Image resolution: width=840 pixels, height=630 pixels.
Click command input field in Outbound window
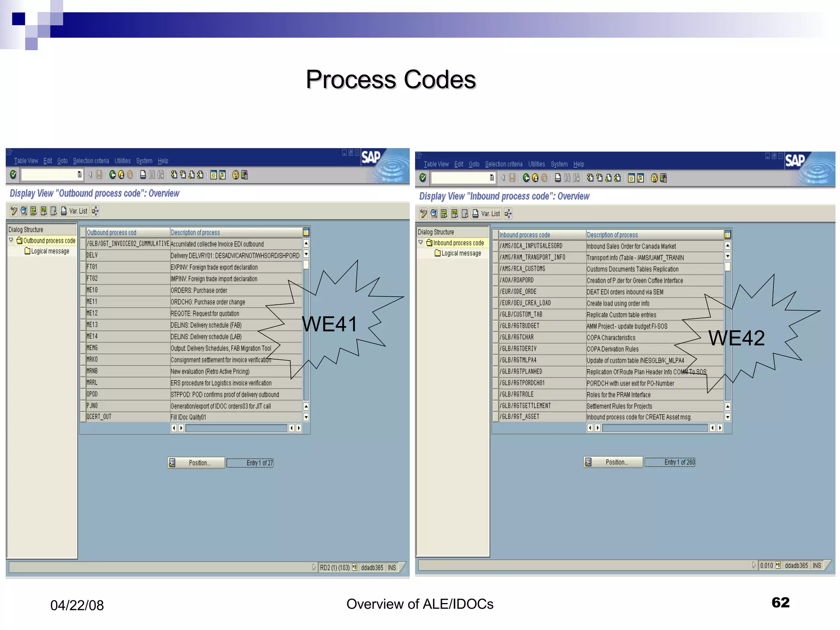49,175
